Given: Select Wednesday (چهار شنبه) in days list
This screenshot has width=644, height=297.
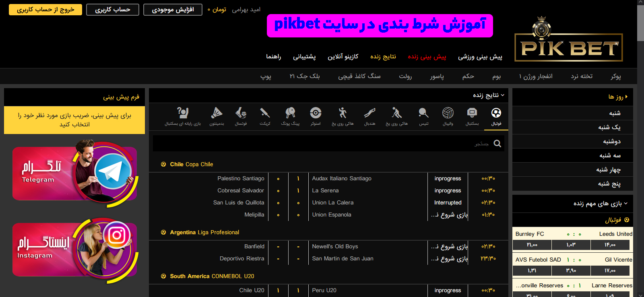Looking at the screenshot, I should point(572,169).
